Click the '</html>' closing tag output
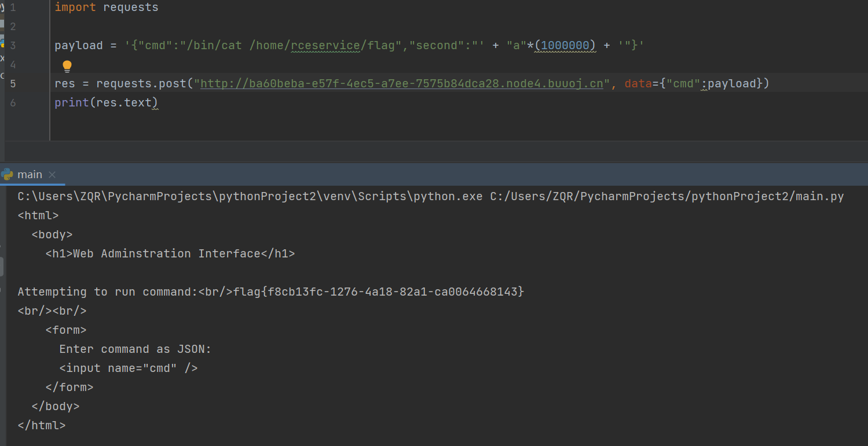 click(42, 425)
